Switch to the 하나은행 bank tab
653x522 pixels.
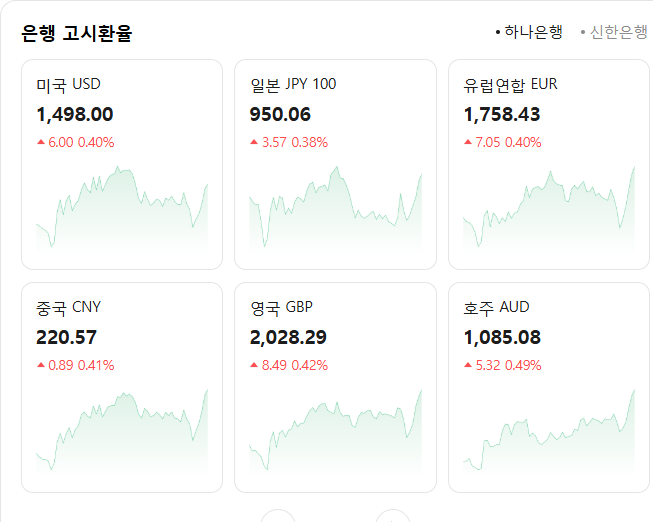(x=529, y=32)
